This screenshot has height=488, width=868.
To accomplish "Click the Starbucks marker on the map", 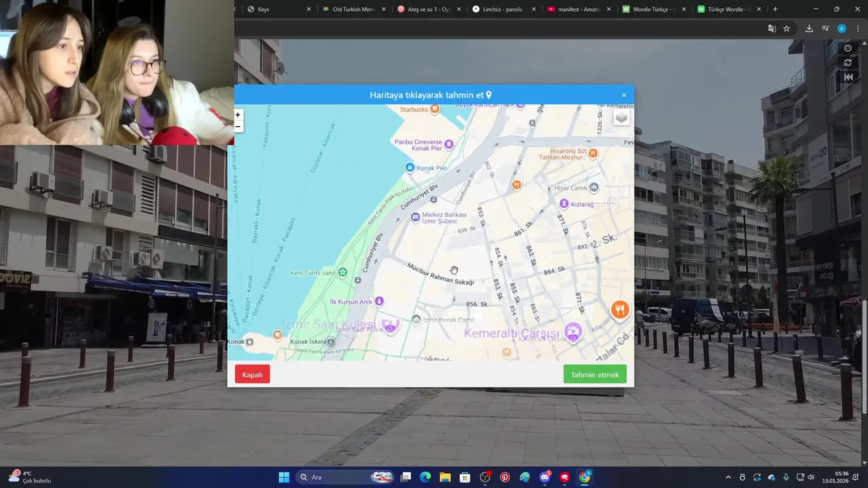I will point(435,108).
